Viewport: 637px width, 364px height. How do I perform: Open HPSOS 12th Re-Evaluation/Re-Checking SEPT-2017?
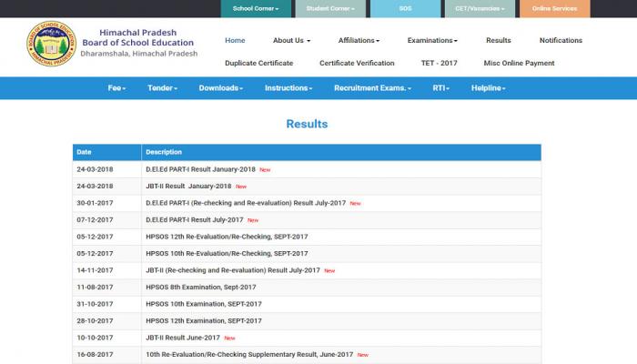click(227, 237)
